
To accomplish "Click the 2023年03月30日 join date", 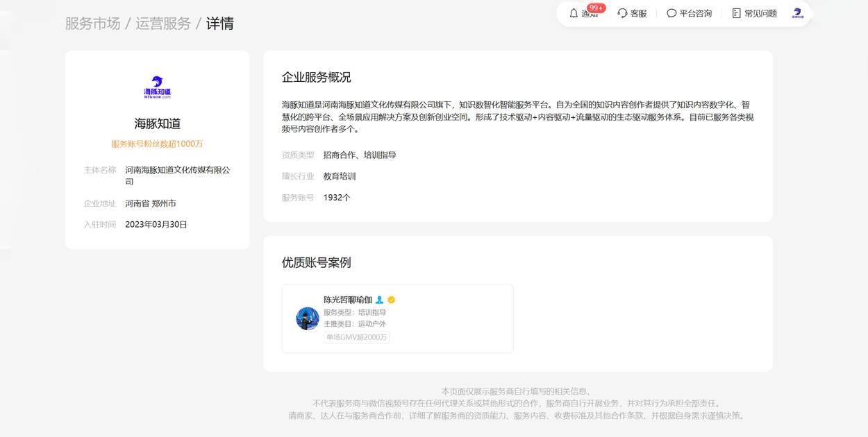I will coord(156,224).
